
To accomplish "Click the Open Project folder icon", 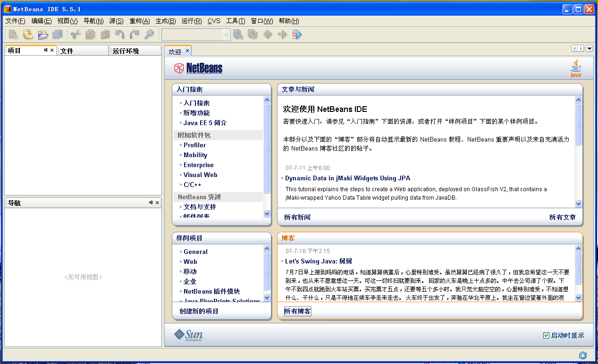I will pyautogui.click(x=43, y=34).
